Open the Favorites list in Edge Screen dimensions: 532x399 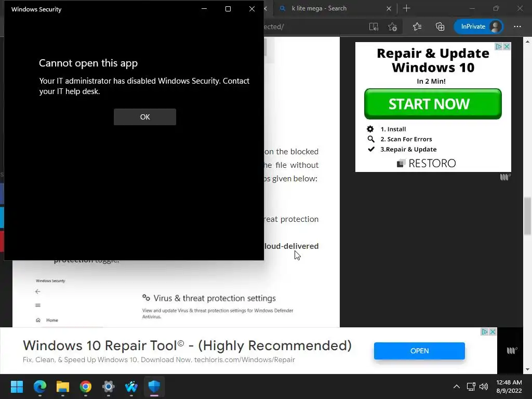417,26
